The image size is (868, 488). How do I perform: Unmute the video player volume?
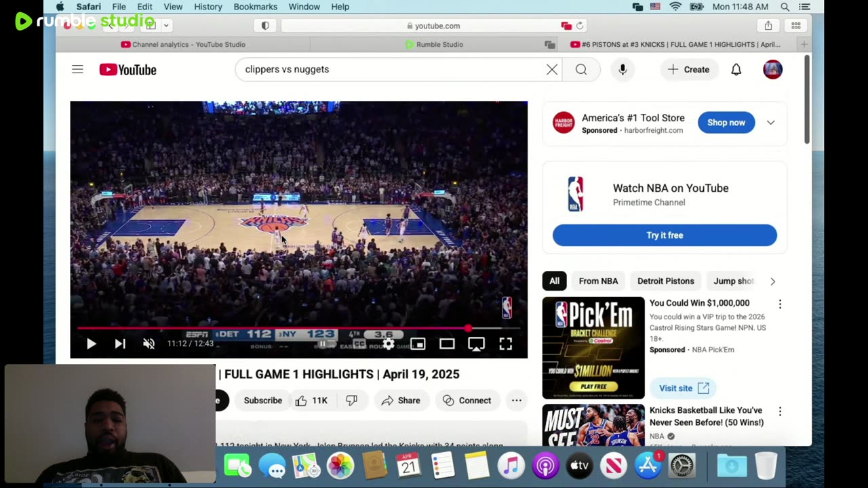point(149,344)
